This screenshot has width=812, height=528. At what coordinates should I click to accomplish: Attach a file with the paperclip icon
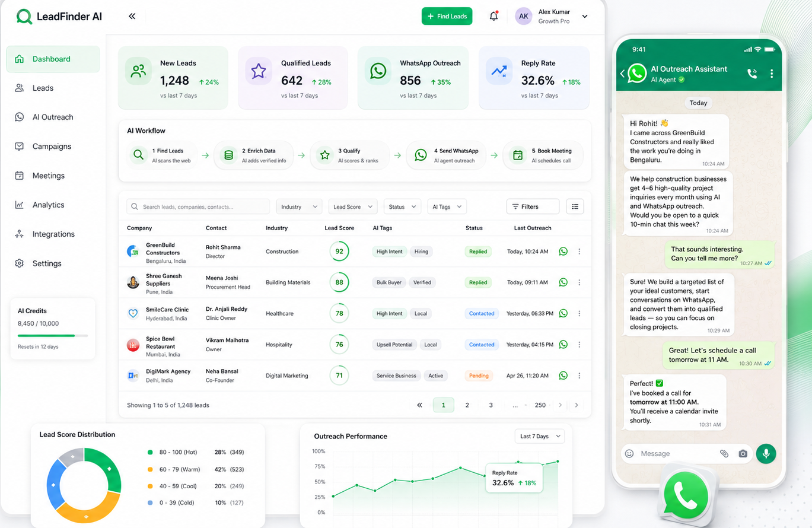(724, 453)
